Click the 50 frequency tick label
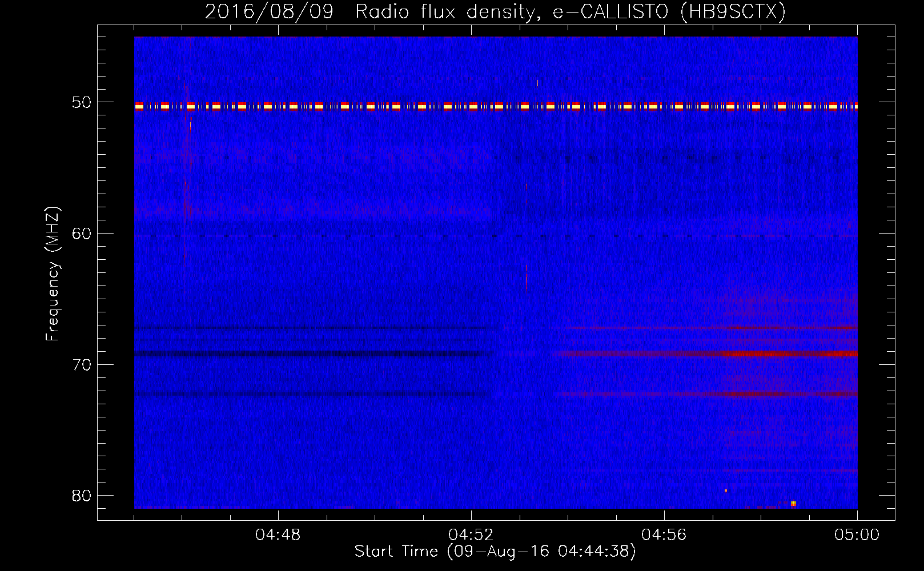924x571 pixels. (82, 103)
